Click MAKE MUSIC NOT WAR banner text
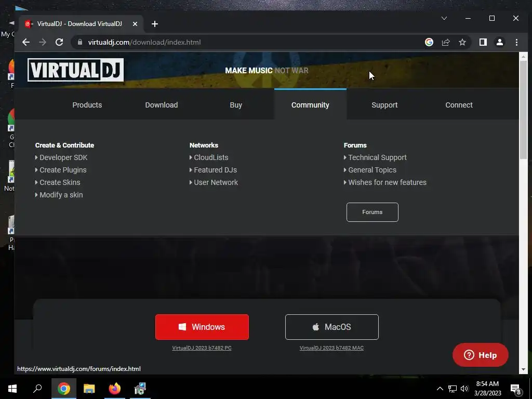Viewport: 532px width, 399px height. pyautogui.click(x=267, y=71)
